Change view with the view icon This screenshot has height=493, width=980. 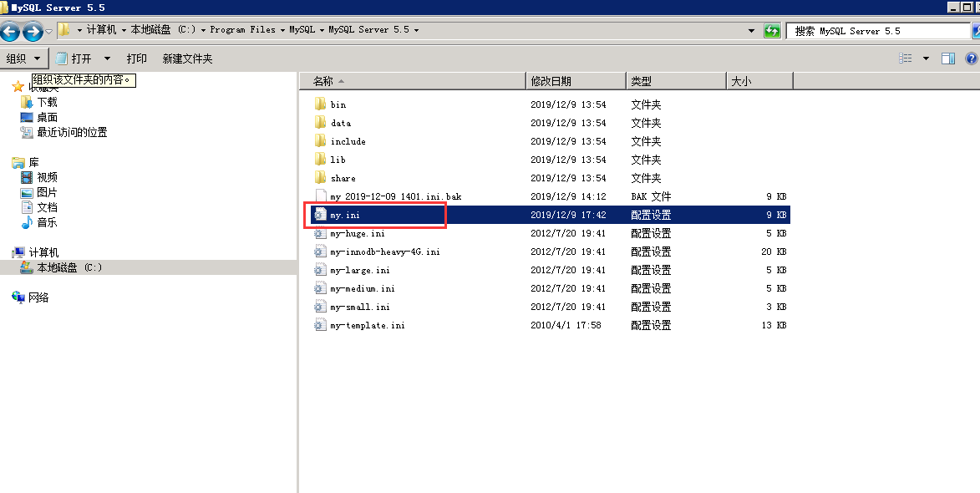(906, 58)
